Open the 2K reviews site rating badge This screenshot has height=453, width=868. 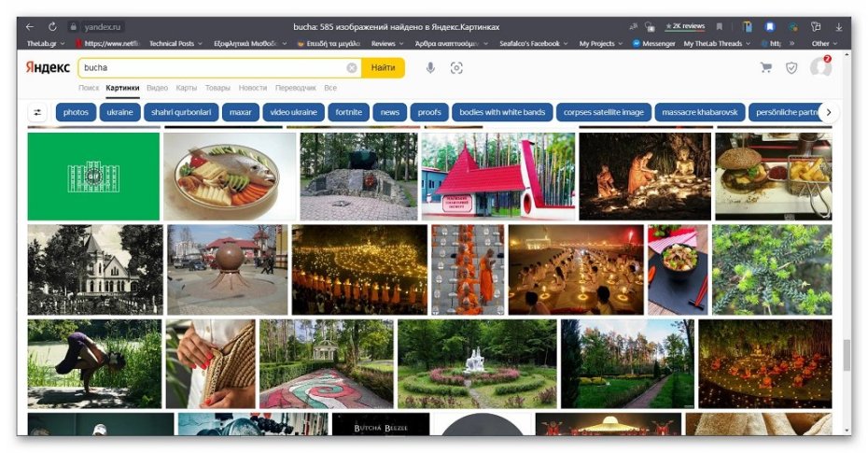coord(685,26)
